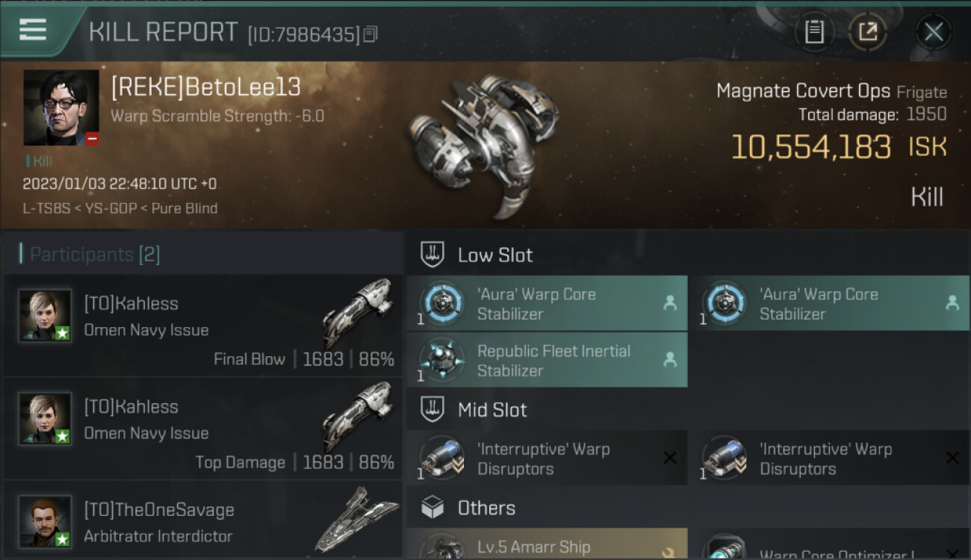Screen dimensions: 971x560
Task: Click the share kill report icon
Action: (x=868, y=31)
